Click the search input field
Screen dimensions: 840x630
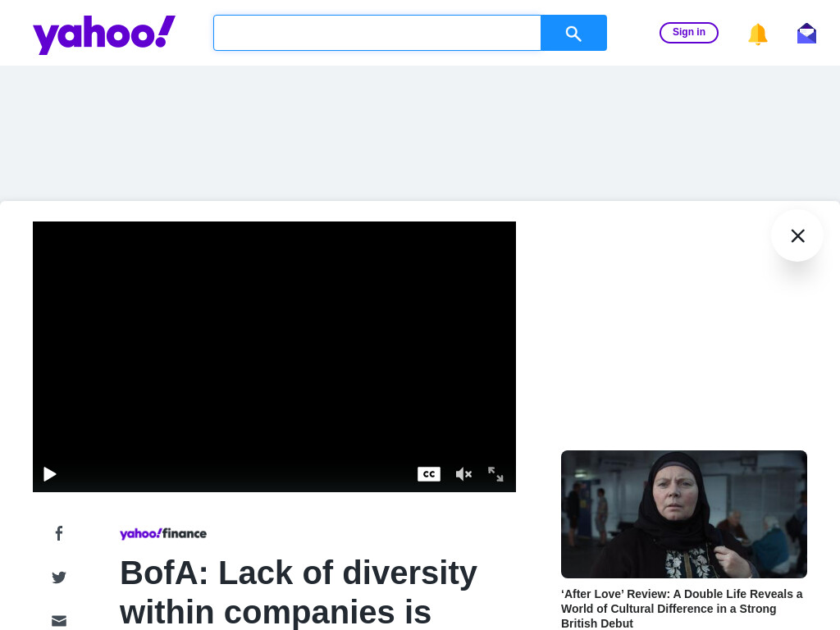[x=377, y=33]
